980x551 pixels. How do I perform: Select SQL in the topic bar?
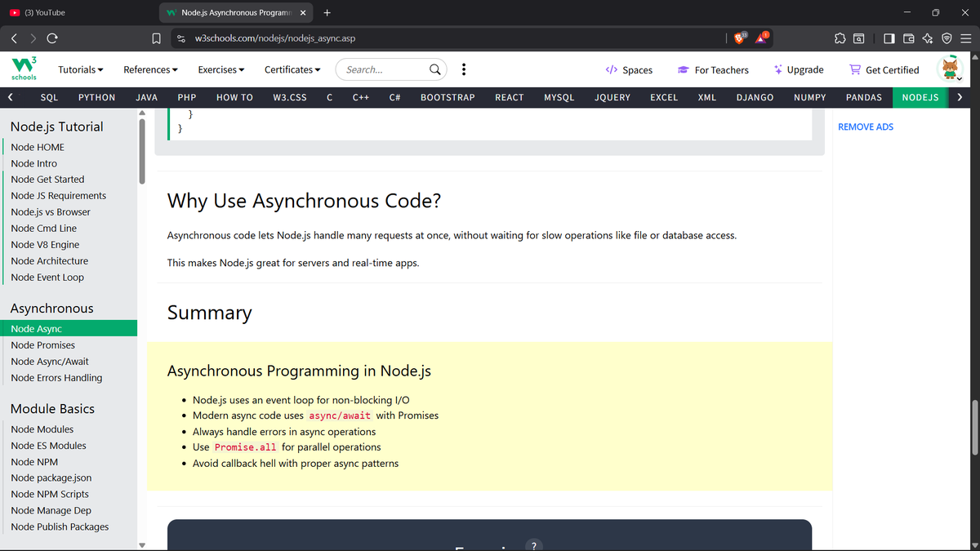49,97
